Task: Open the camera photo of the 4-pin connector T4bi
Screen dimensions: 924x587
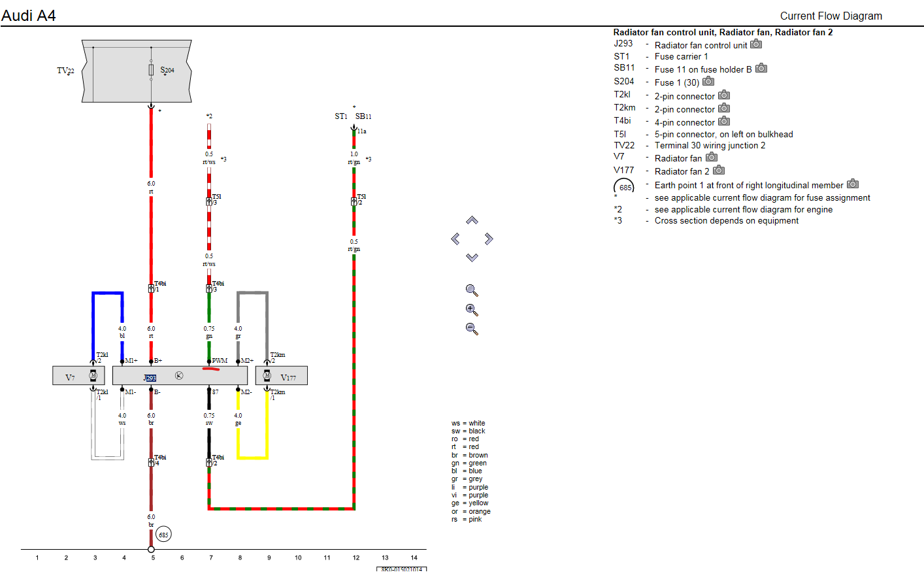Action: click(x=724, y=122)
